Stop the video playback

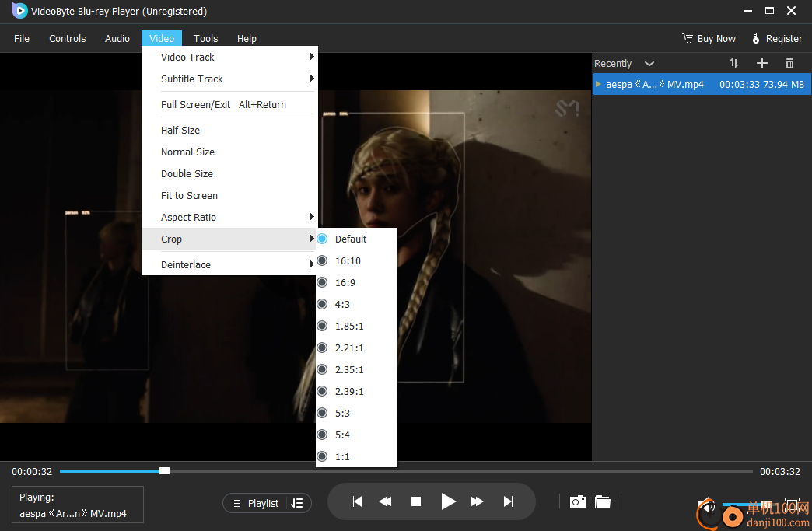(x=416, y=501)
